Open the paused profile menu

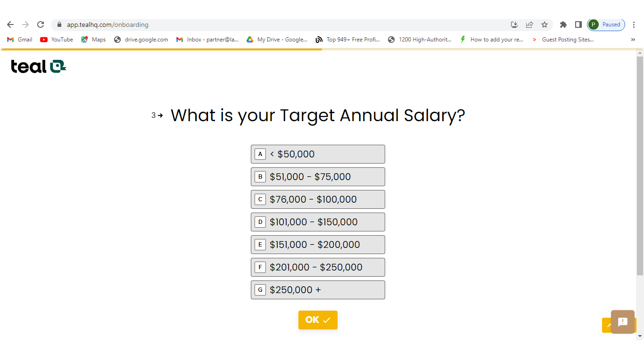click(606, 25)
